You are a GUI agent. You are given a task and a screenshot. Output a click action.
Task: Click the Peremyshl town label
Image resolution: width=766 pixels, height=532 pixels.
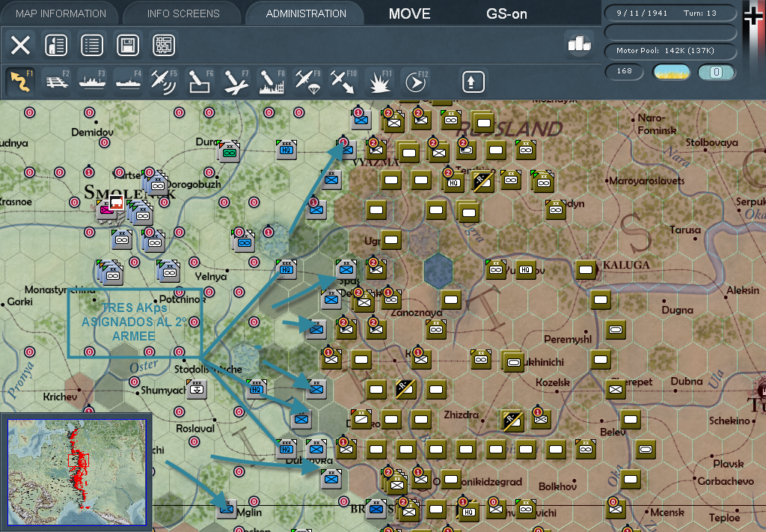coord(568,340)
